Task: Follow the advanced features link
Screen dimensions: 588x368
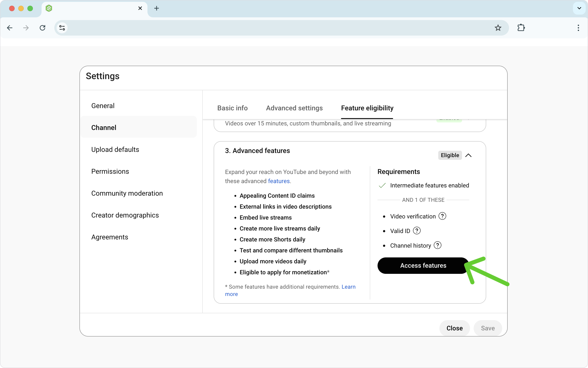Action: 279,181
